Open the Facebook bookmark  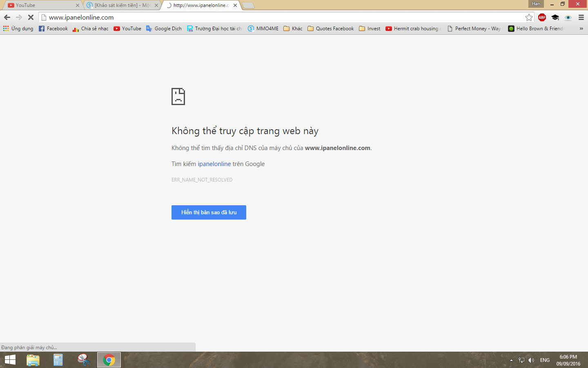point(53,29)
